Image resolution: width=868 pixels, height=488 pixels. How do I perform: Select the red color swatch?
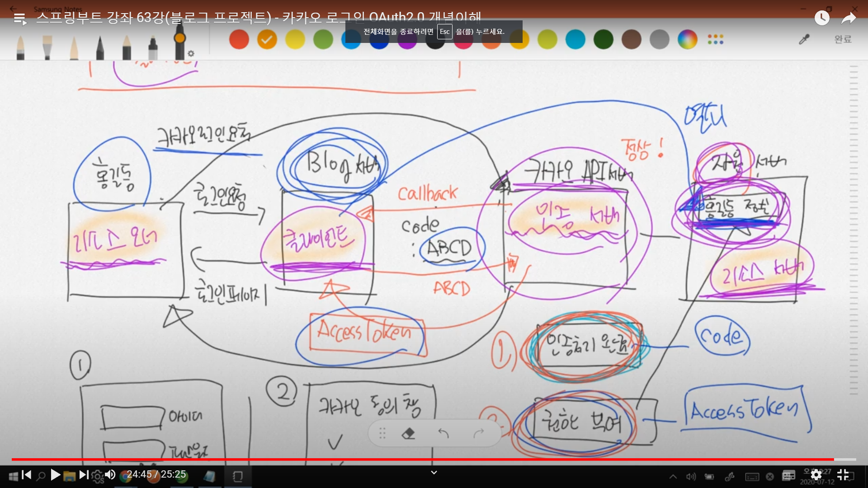click(x=239, y=40)
